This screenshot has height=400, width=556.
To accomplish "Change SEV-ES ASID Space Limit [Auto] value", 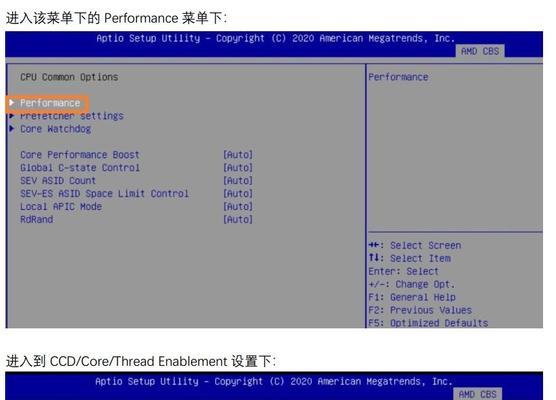I will (238, 194).
